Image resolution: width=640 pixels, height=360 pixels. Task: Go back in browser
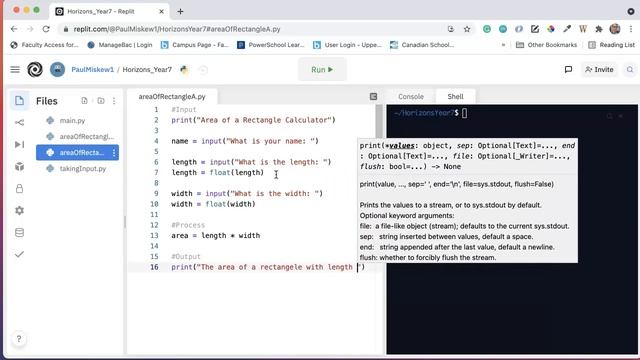point(14,29)
